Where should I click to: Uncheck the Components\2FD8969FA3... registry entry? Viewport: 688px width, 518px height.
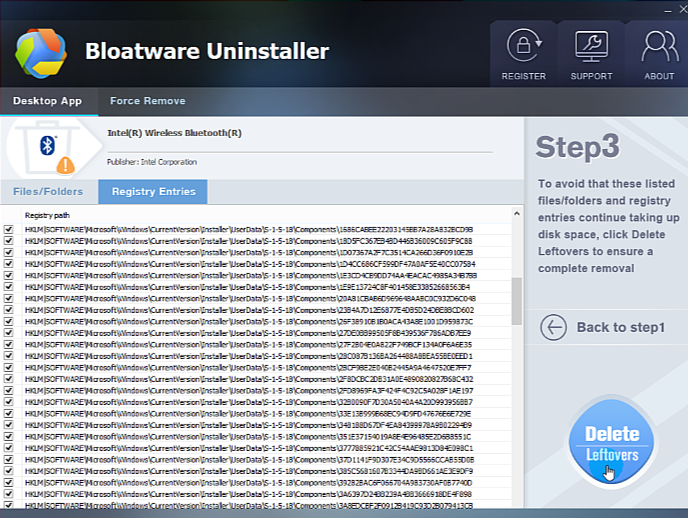[x=8, y=390]
